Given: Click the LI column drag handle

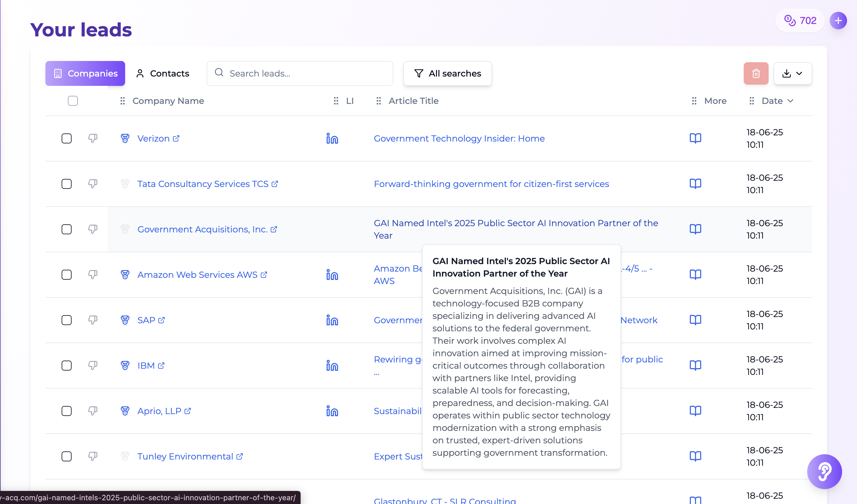Looking at the screenshot, I should (x=336, y=101).
